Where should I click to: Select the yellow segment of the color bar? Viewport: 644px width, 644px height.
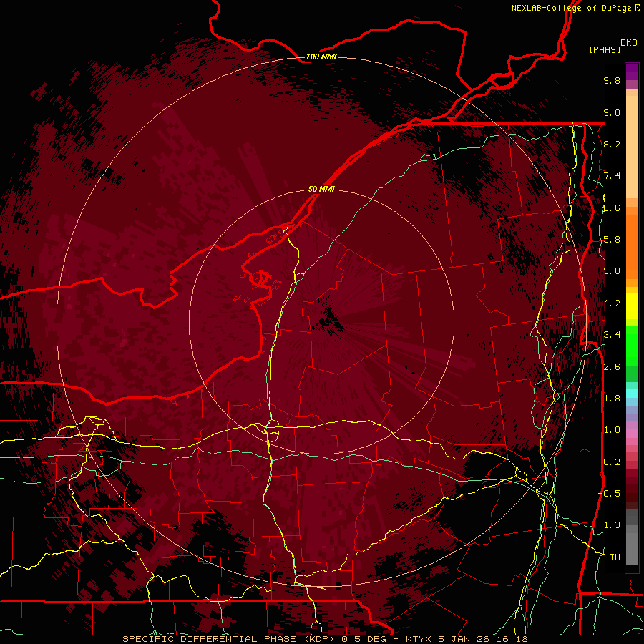tap(632, 306)
